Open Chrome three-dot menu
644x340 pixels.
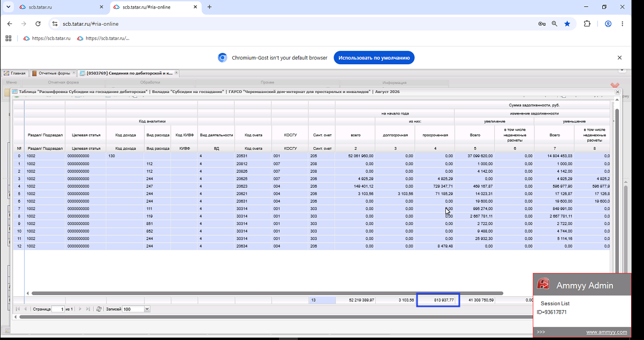[622, 24]
